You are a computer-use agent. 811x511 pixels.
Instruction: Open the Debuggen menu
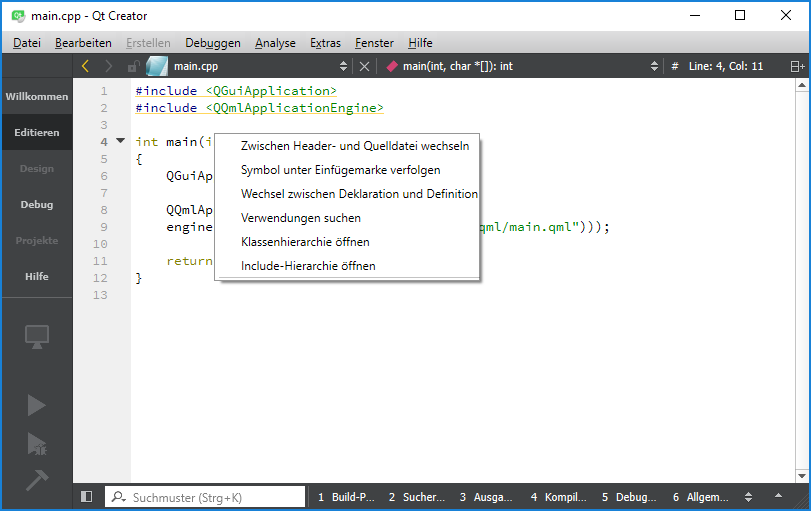pos(213,43)
